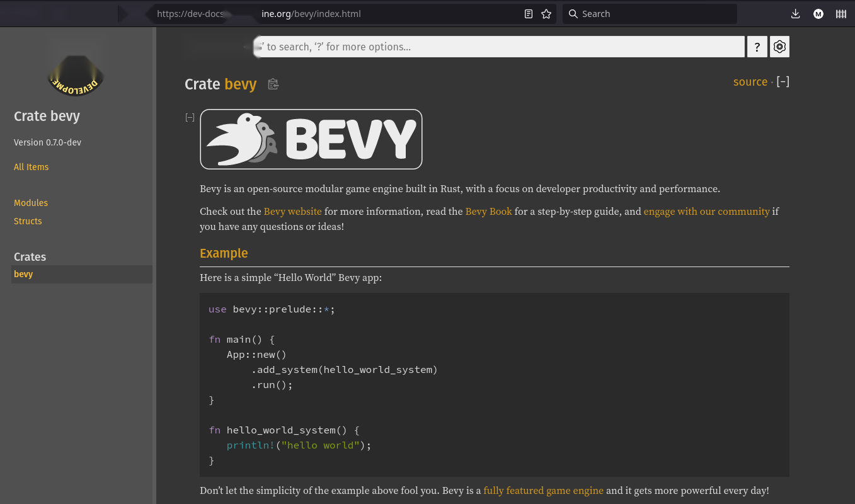Click the 'Version 0.7.0-dev' text
Screen dimensions: 855x504
[x=48, y=142]
